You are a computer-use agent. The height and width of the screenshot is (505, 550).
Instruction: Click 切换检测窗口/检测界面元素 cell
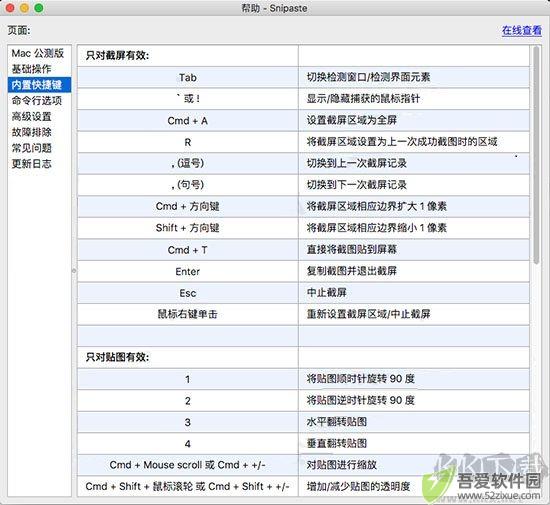(414, 78)
